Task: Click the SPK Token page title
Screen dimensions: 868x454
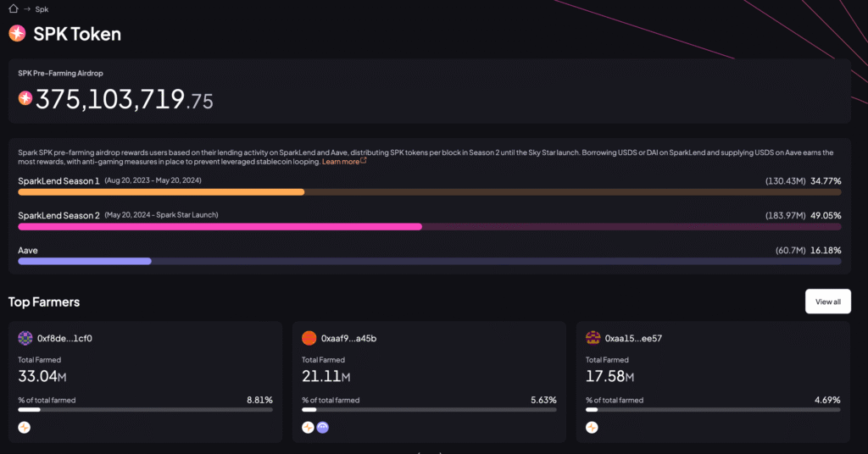Action: pos(77,34)
